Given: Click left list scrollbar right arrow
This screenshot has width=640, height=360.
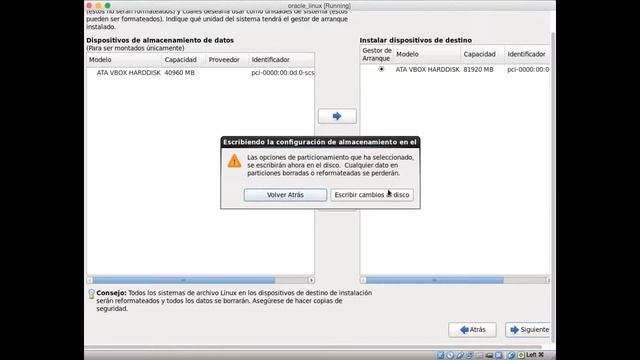Looking at the screenshot, I should (x=311, y=280).
